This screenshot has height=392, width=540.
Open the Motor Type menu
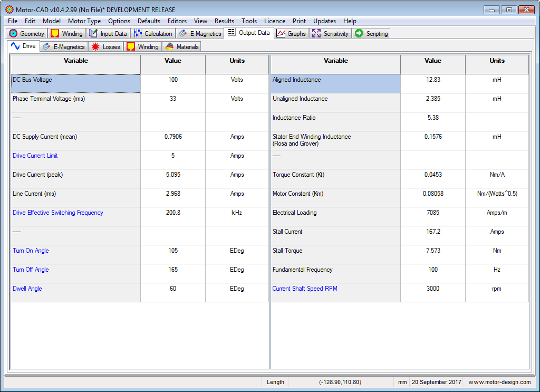(x=84, y=21)
